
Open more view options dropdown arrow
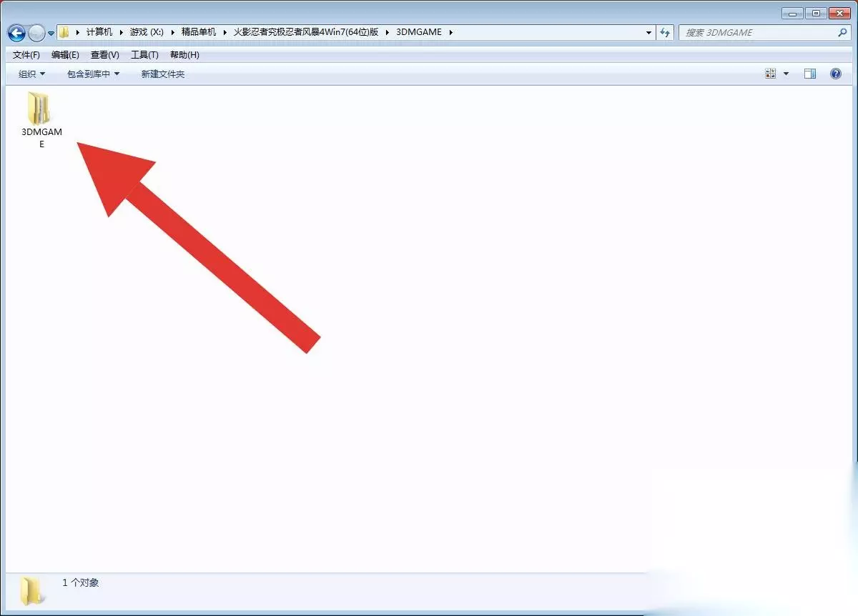tap(786, 74)
